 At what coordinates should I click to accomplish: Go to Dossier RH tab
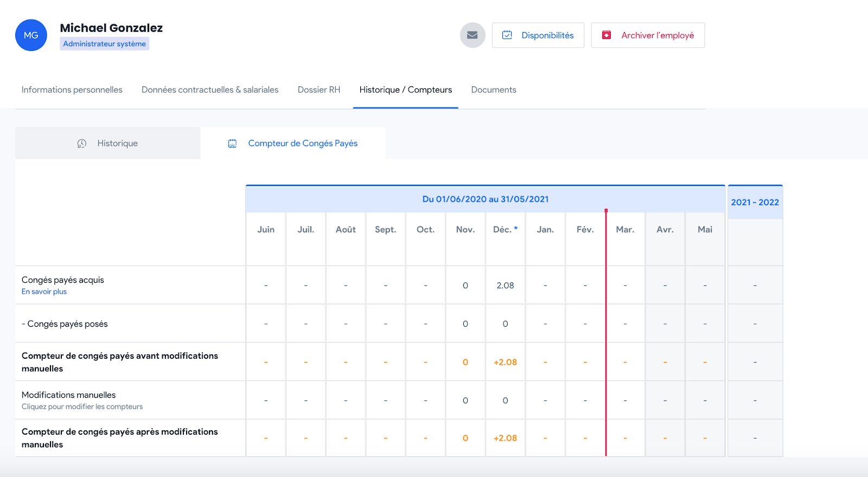pyautogui.click(x=319, y=90)
